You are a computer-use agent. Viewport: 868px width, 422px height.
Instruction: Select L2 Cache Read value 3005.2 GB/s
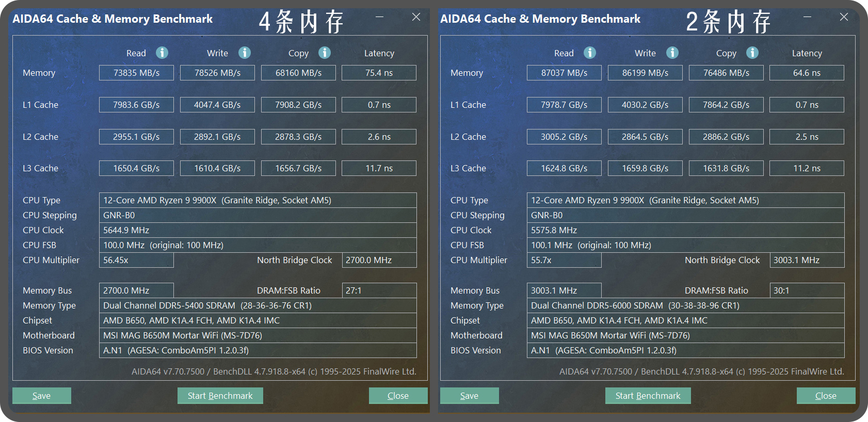[564, 137]
